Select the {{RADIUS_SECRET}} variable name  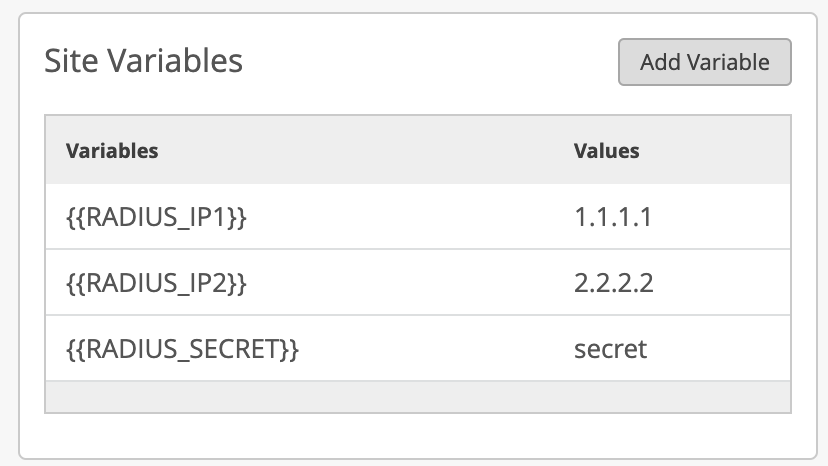(x=183, y=349)
